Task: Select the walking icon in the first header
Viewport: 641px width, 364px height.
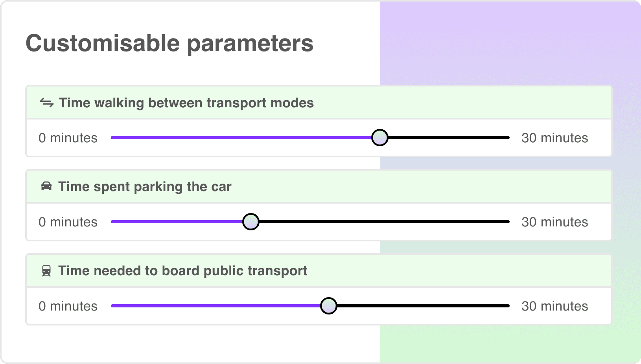Action: pos(46,103)
